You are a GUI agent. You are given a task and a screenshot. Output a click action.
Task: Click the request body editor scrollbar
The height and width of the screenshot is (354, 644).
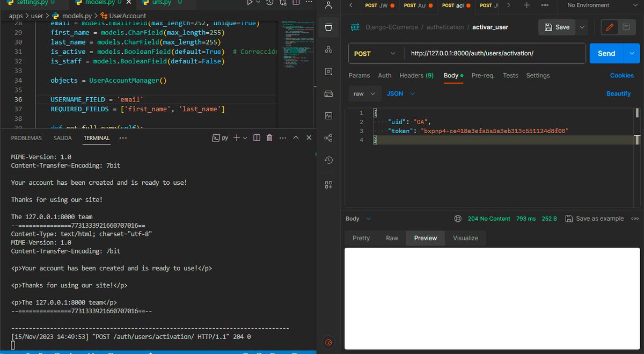coord(638,113)
